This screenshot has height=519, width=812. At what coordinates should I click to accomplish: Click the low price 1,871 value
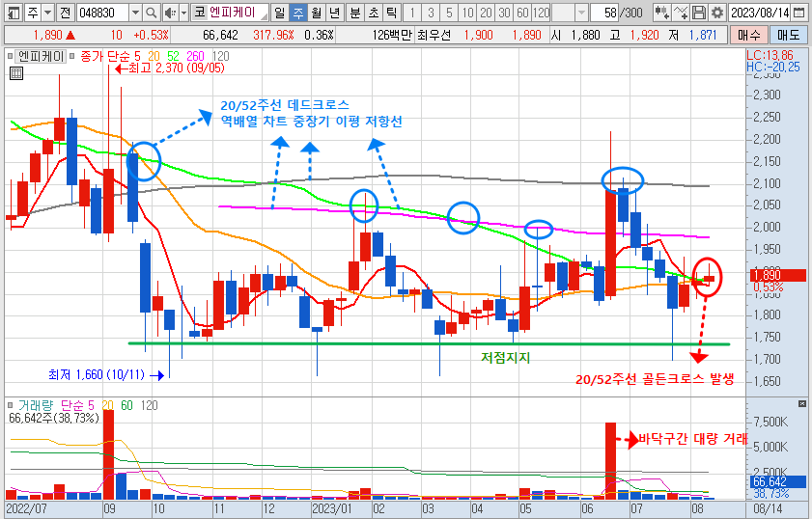coord(703,35)
